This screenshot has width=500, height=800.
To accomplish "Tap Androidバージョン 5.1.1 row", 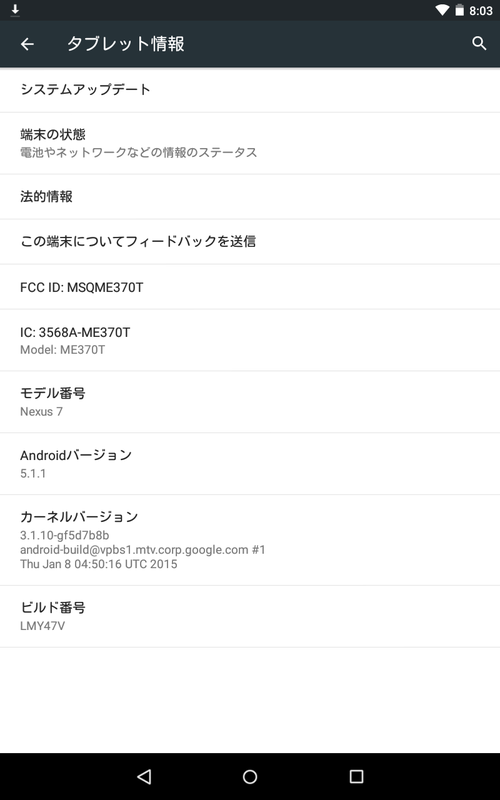I will click(250, 464).
